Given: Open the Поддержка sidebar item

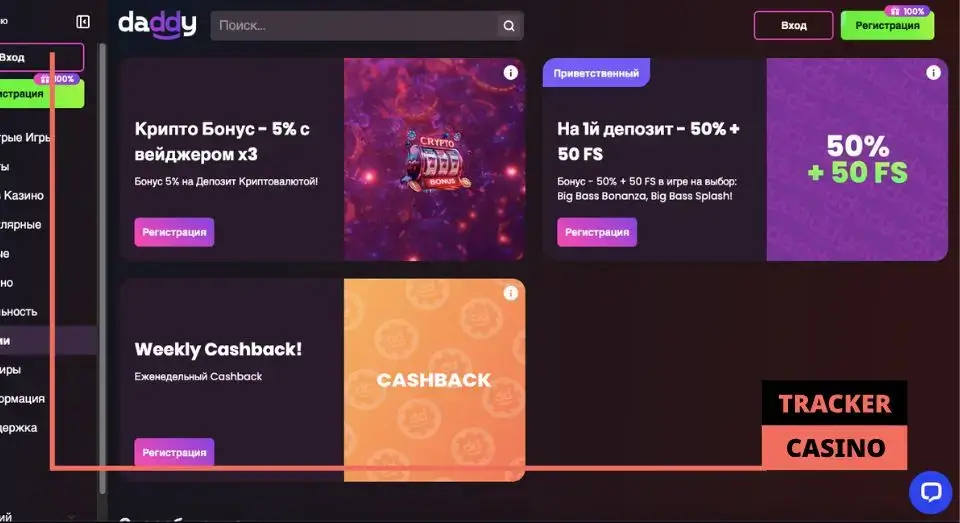Looking at the screenshot, I should [x=20, y=427].
